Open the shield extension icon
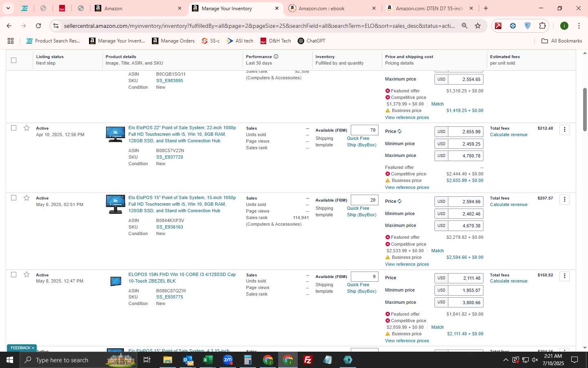Viewport: 588px width, 368px height. (x=528, y=26)
